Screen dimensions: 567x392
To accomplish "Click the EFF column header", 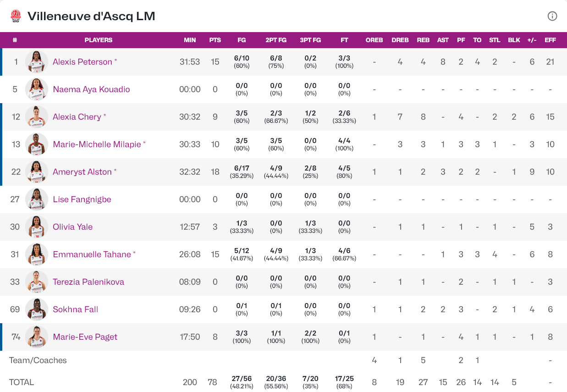I will pyautogui.click(x=550, y=40).
